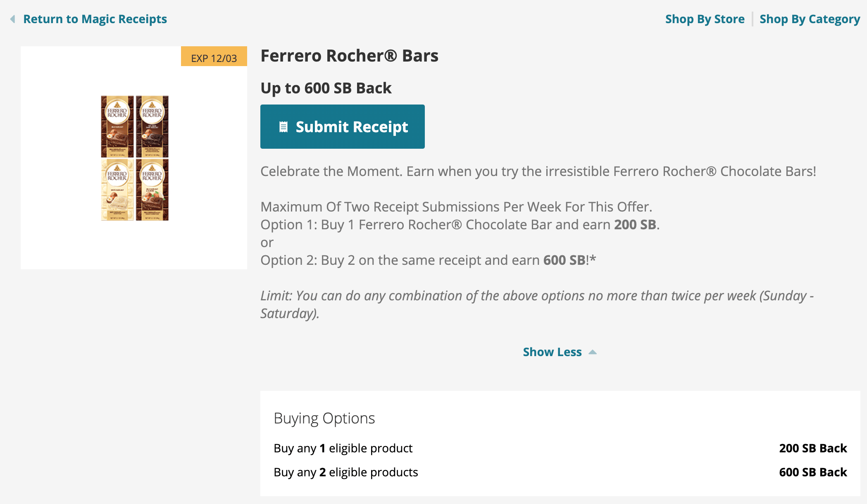Click the receipt icon on Submit Receipt button
The height and width of the screenshot is (504, 867).
284,127
